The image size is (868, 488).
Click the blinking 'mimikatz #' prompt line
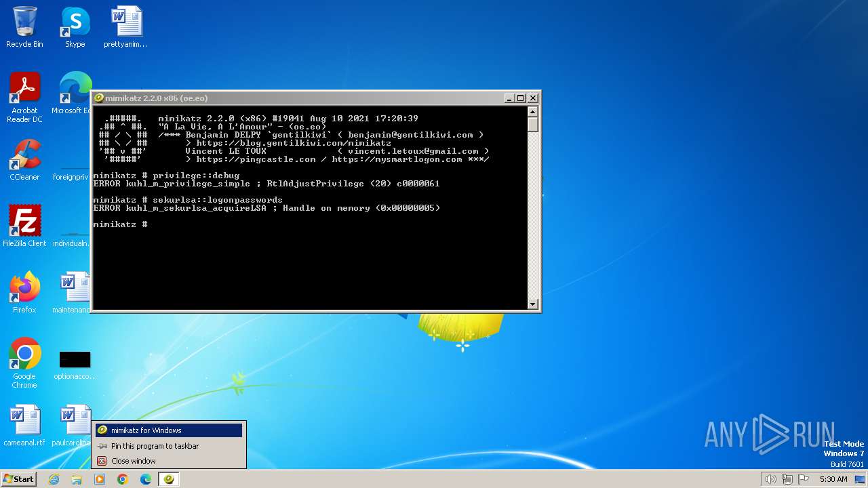pos(120,224)
